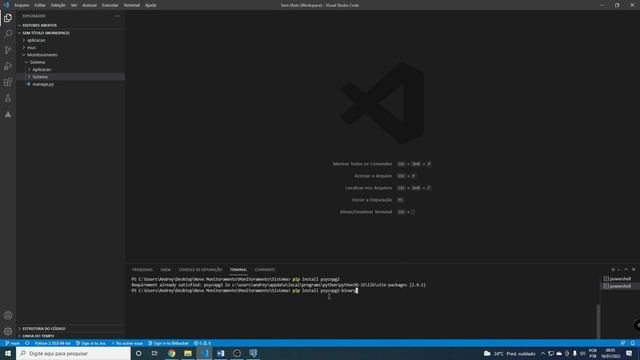Open the Extensions view
The image size is (640, 360).
tap(8, 82)
